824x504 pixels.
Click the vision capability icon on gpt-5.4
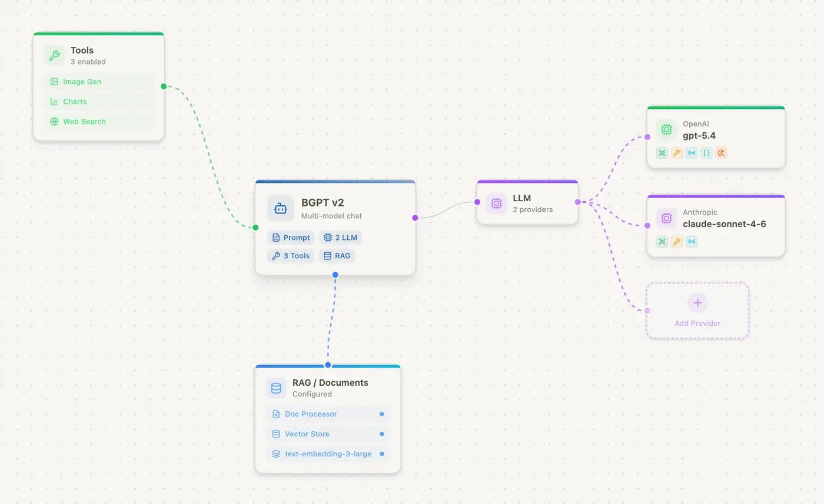coord(662,153)
